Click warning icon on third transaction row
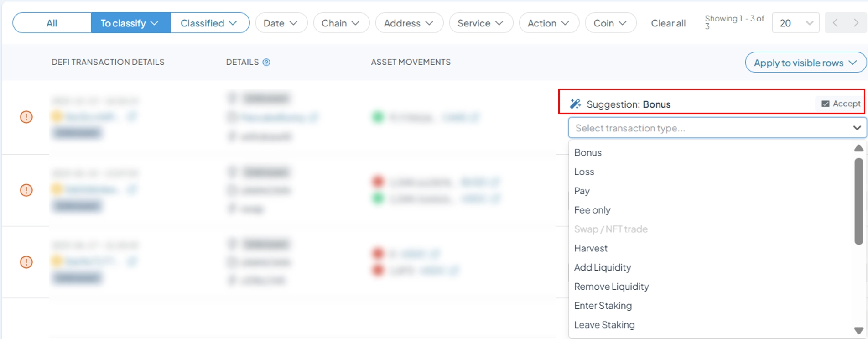868x339 pixels. 26,262
